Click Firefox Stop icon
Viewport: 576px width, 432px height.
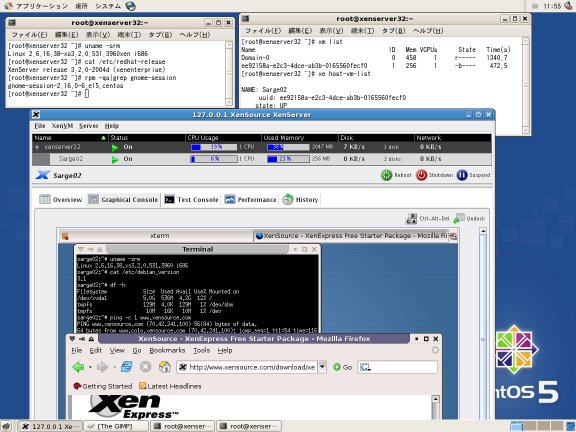point(145,366)
